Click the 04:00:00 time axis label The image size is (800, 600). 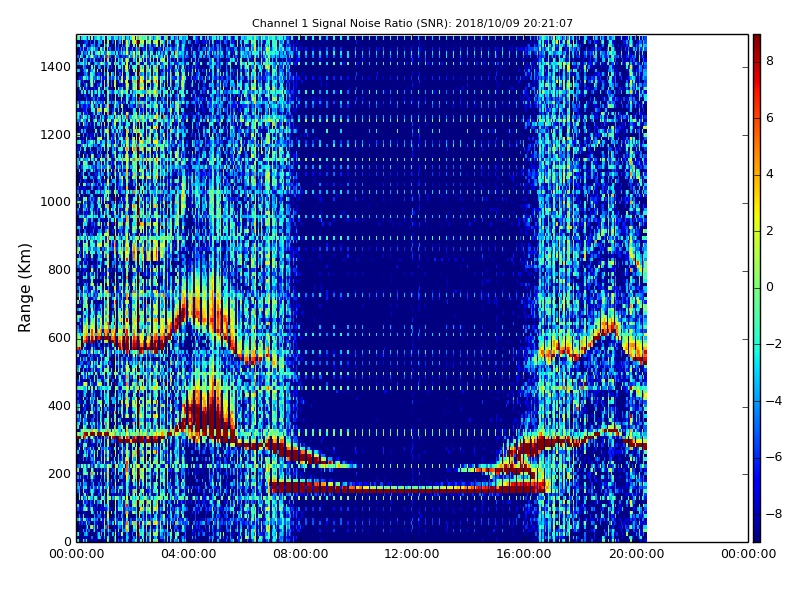coord(188,554)
